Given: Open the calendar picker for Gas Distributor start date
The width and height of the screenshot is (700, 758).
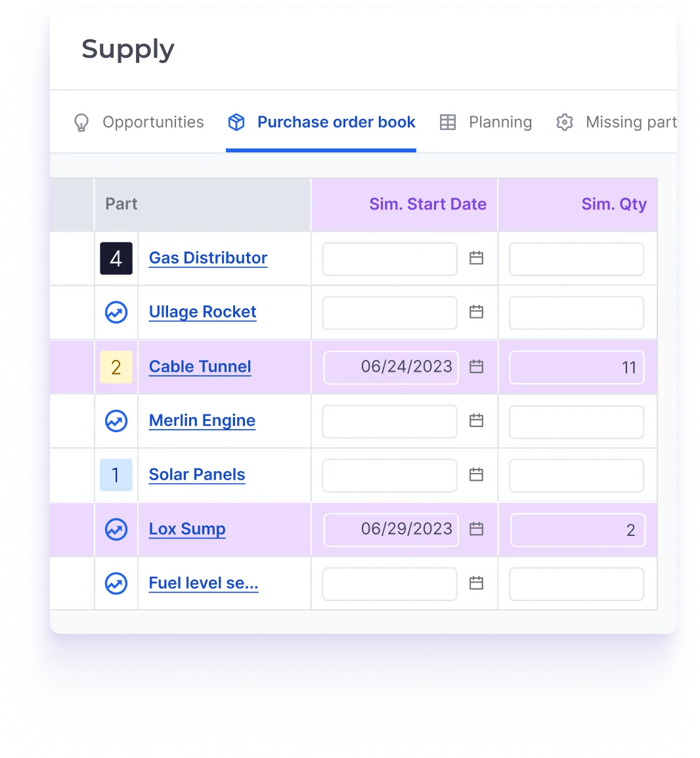Looking at the screenshot, I should (x=476, y=258).
